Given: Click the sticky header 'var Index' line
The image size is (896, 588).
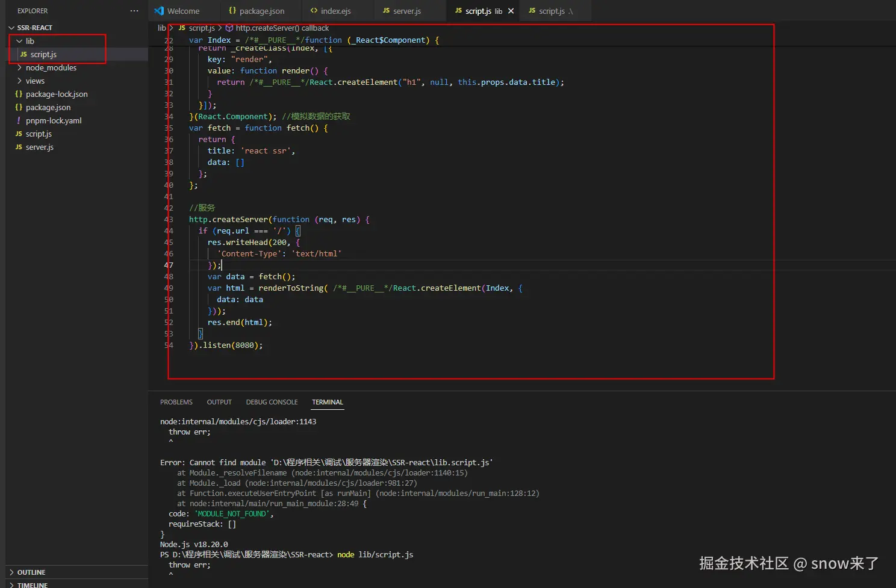Looking at the screenshot, I should coord(314,40).
